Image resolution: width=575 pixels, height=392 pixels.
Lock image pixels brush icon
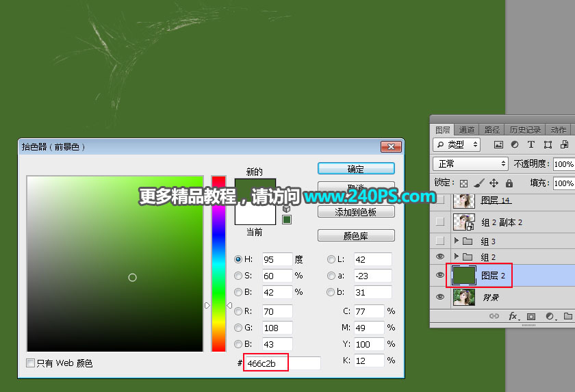[x=479, y=183]
